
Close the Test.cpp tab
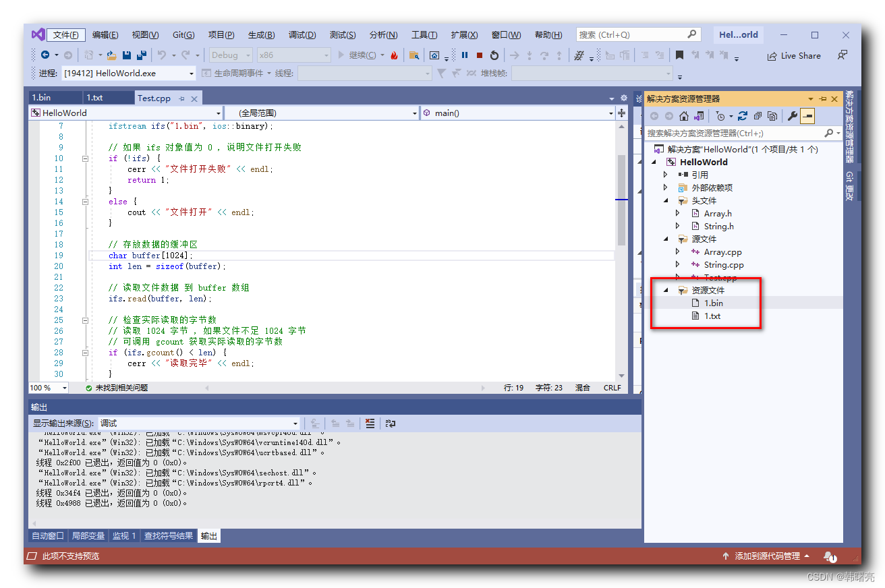[194, 98]
